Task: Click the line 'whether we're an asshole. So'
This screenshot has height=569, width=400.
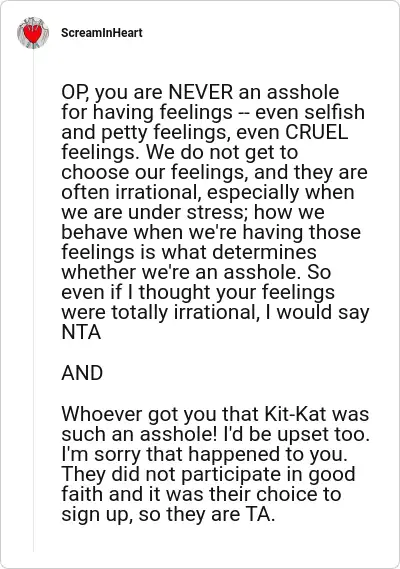Action: tap(196, 272)
